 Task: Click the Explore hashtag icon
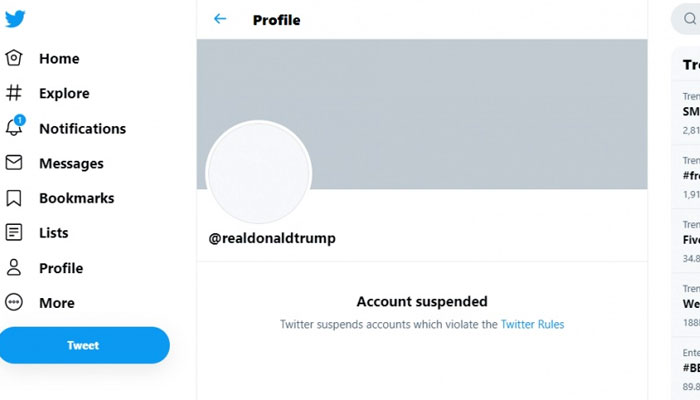(x=14, y=93)
